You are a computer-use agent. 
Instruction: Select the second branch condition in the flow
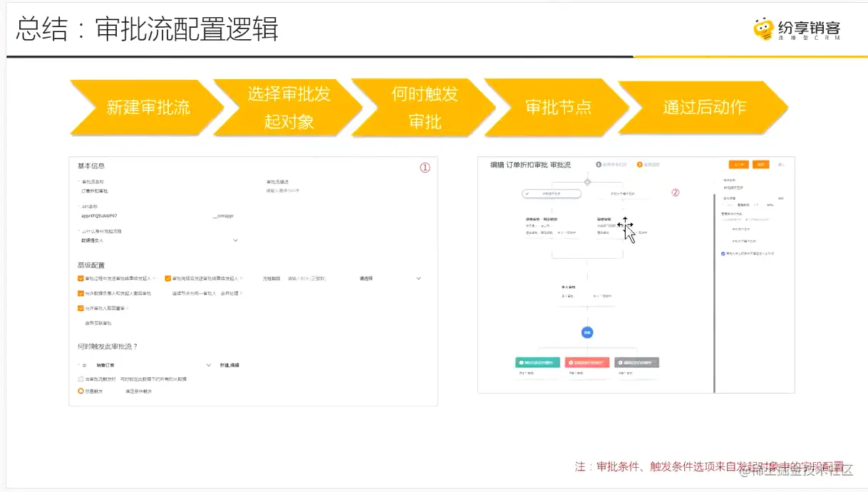623,193
